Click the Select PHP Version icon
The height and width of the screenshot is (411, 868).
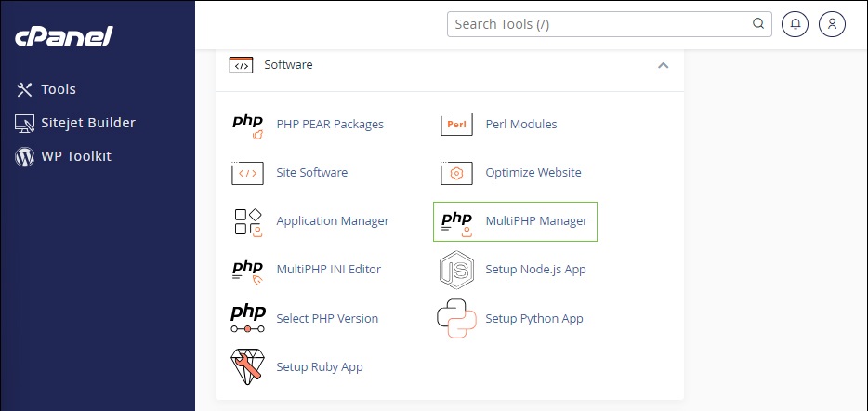(247, 319)
